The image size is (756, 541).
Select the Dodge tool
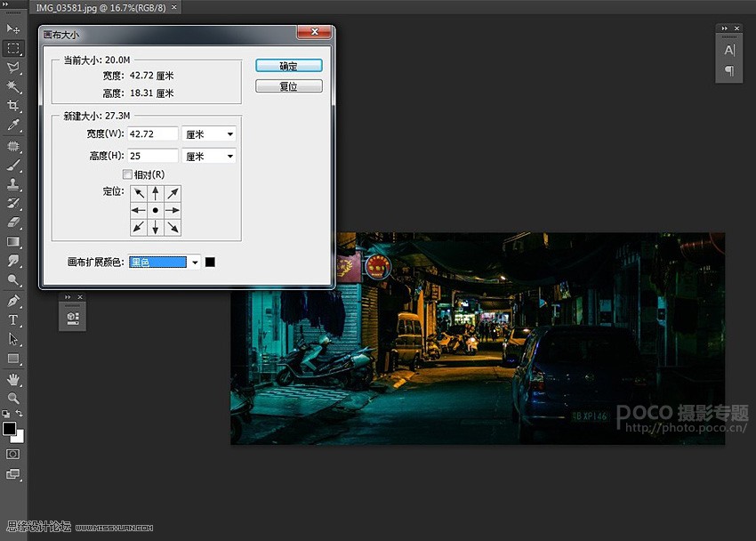click(x=13, y=279)
